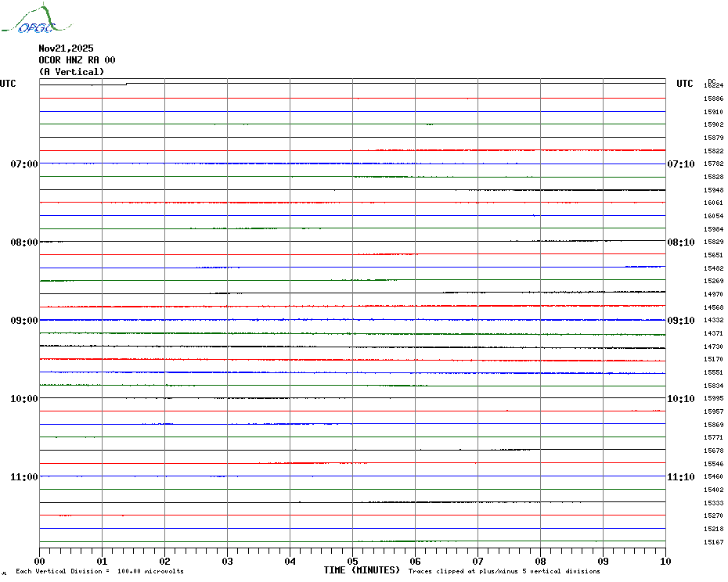Viewport: 728px width, 582px height.
Task: Click the (A Vertical) channel label
Action: [71, 72]
